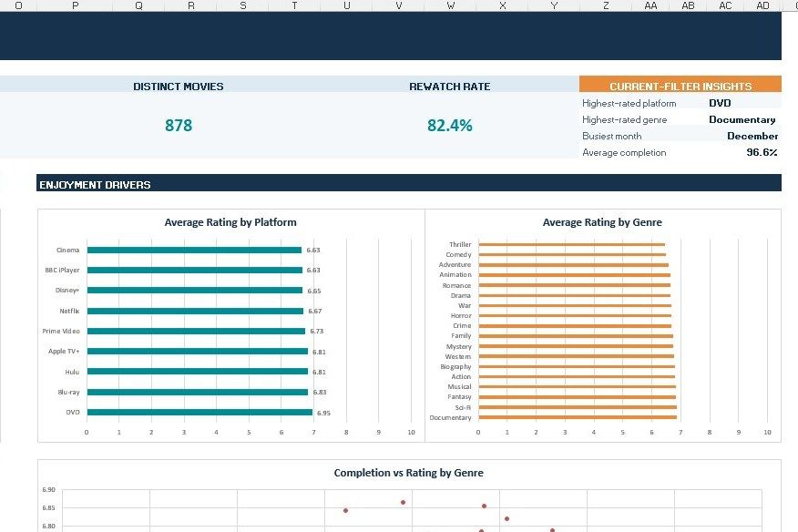Click the "Highest-rated platform" label
Screen dimensions: 798x532
tap(629, 103)
